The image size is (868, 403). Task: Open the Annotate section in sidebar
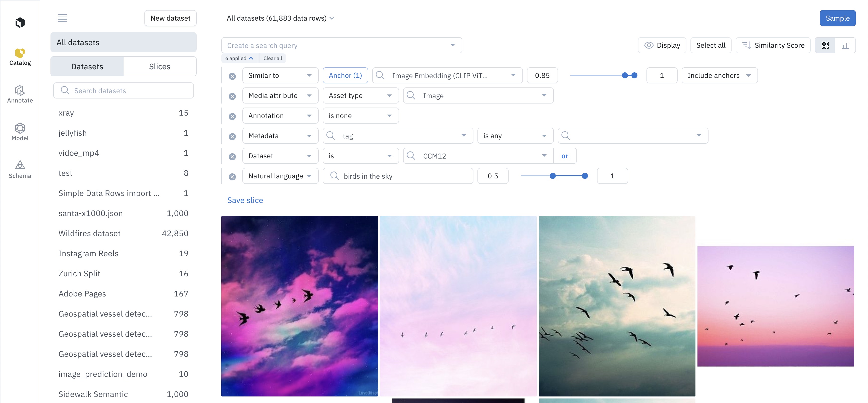[x=20, y=94]
